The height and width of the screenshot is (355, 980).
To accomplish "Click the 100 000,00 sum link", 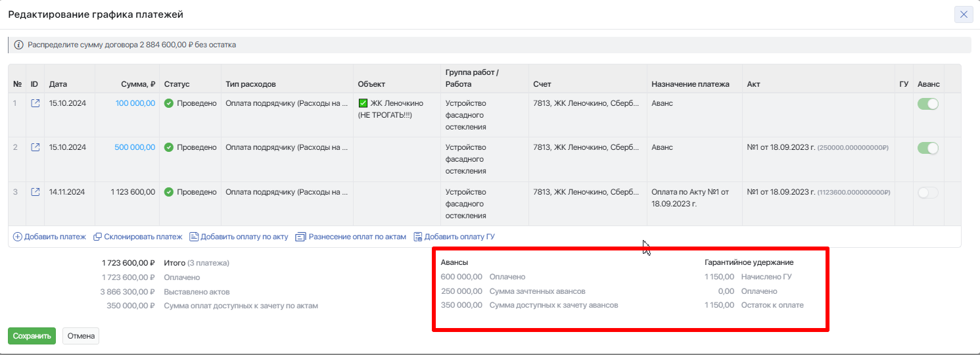I will 135,103.
